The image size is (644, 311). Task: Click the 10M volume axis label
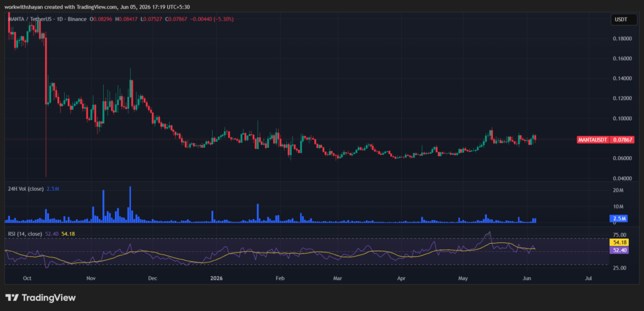tap(619, 206)
